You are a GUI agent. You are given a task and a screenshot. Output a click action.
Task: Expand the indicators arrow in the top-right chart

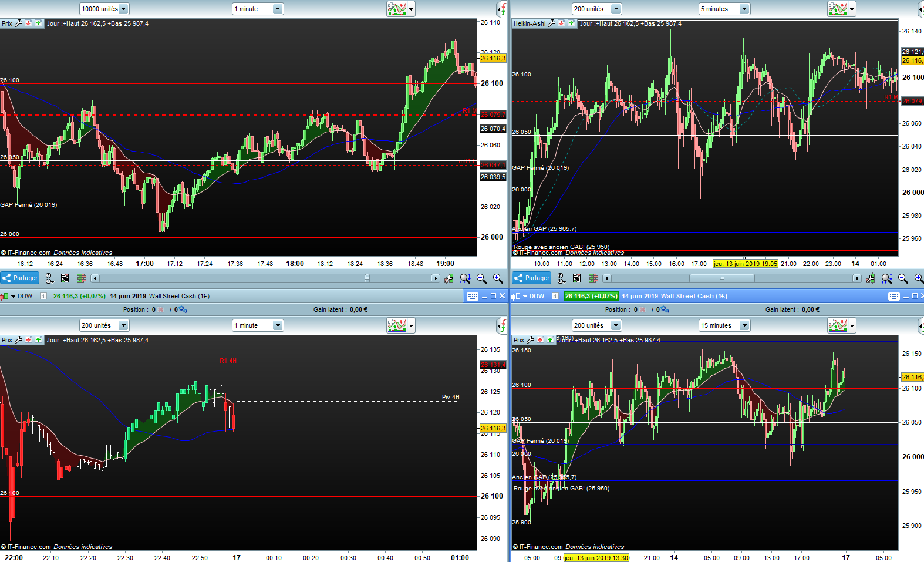pos(852,9)
